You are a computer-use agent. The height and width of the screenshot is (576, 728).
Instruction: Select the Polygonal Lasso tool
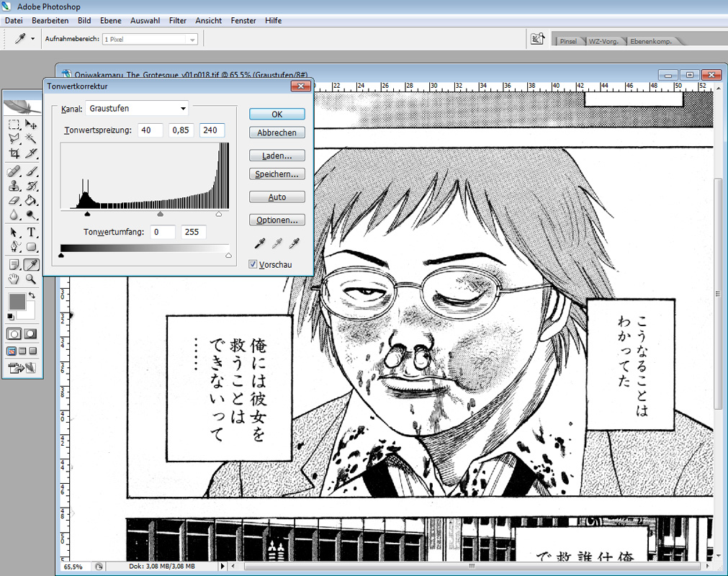[14, 139]
